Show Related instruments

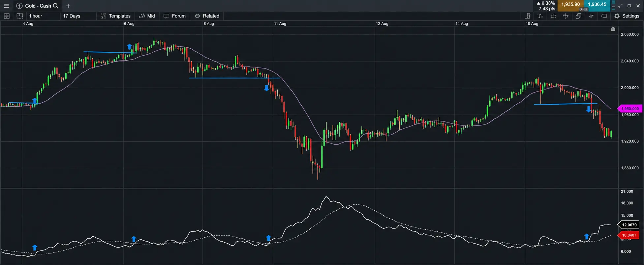207,16
